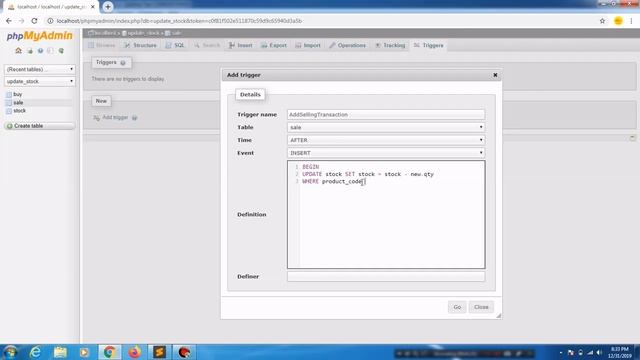Open the Insert tab

coord(241,45)
